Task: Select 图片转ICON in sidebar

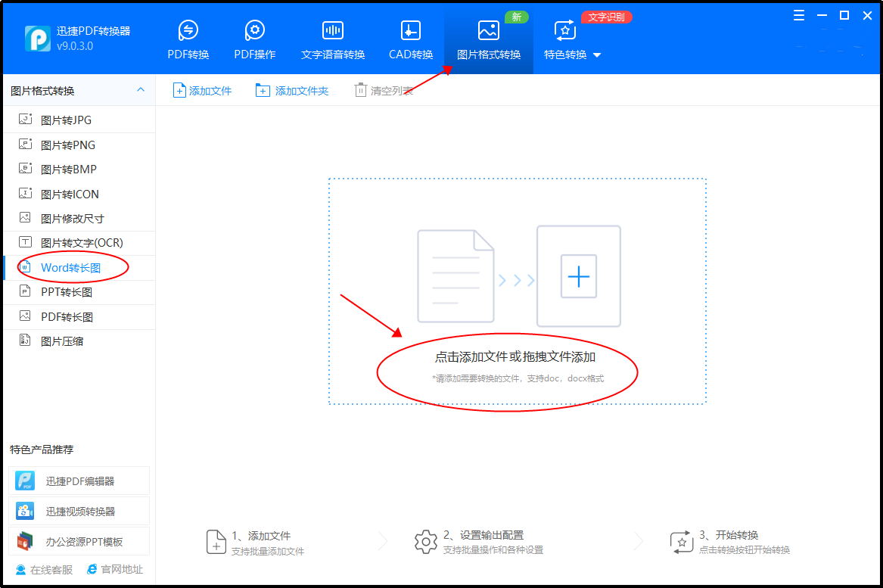Action: 79,194
